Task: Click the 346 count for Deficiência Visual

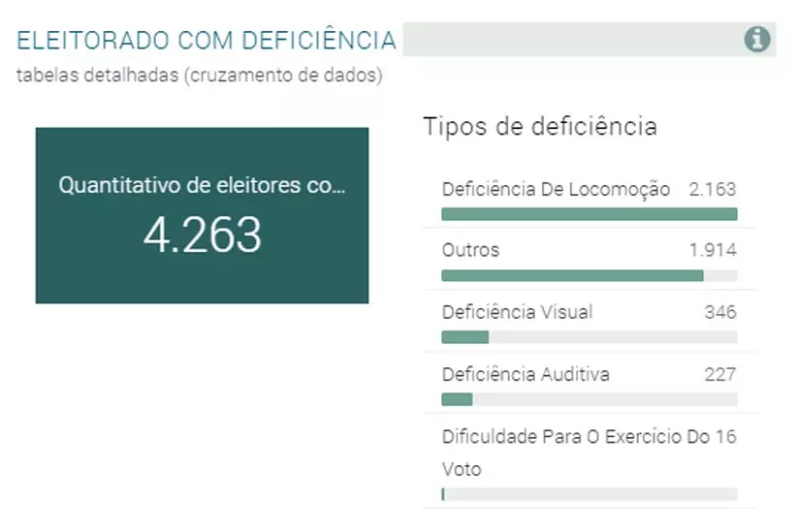Action: click(x=720, y=312)
